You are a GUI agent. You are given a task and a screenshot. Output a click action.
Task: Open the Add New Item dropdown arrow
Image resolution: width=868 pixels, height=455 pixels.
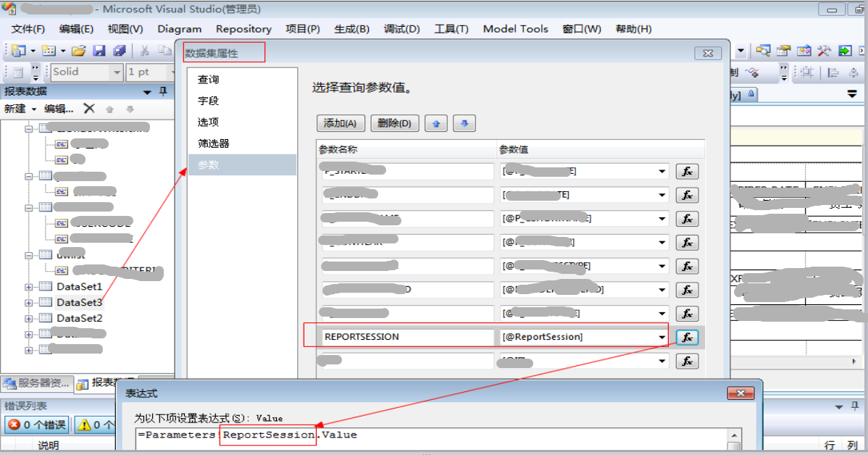[x=63, y=51]
